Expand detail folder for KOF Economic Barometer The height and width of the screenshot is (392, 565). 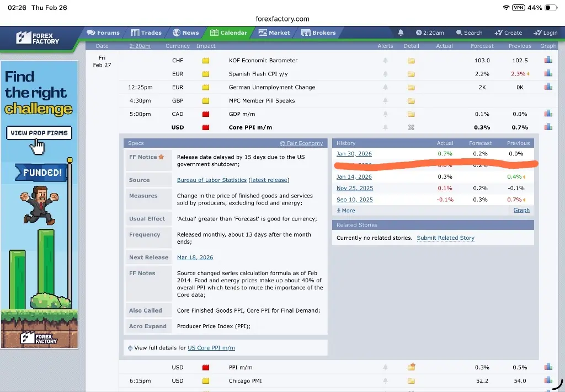point(411,61)
